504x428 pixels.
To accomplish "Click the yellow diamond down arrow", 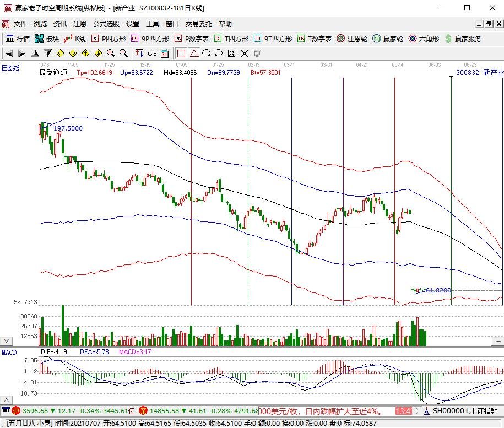I will click(98, 53).
